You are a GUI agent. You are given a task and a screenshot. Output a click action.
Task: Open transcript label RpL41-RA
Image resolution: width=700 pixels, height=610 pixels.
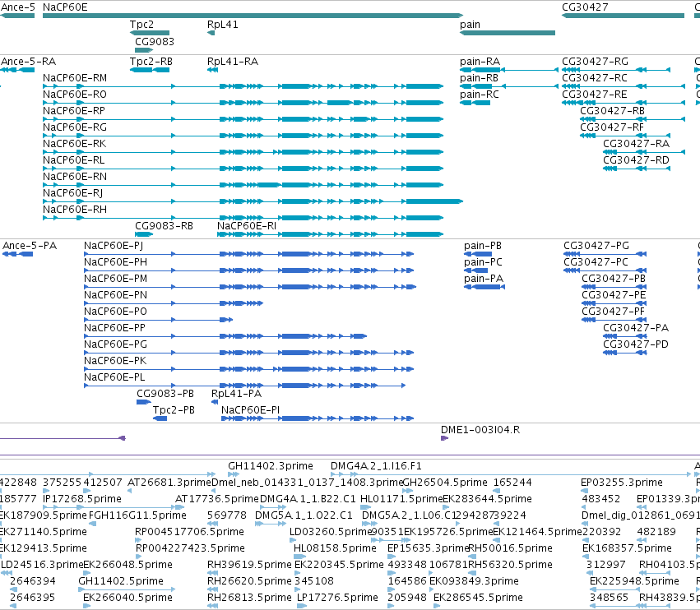coord(233,62)
